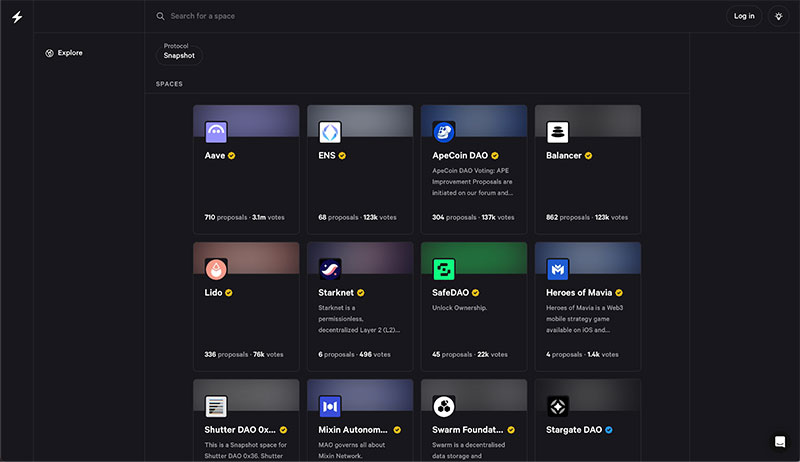Open the SafeDAO space title
The image size is (800, 462).
(451, 293)
